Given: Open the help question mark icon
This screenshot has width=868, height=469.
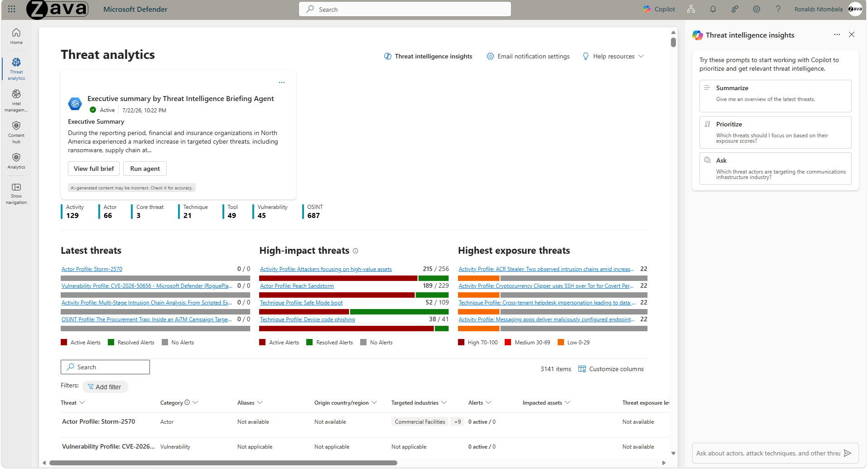Looking at the screenshot, I should pyautogui.click(x=778, y=9).
